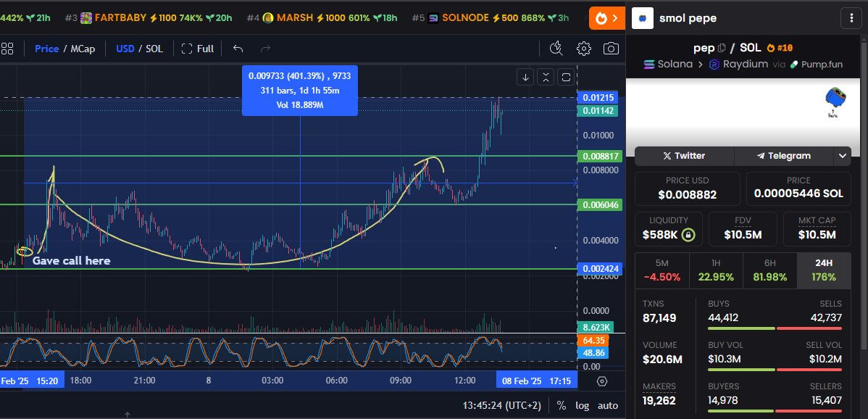Click the Pump.fun link
The image size is (868, 419).
point(816,65)
